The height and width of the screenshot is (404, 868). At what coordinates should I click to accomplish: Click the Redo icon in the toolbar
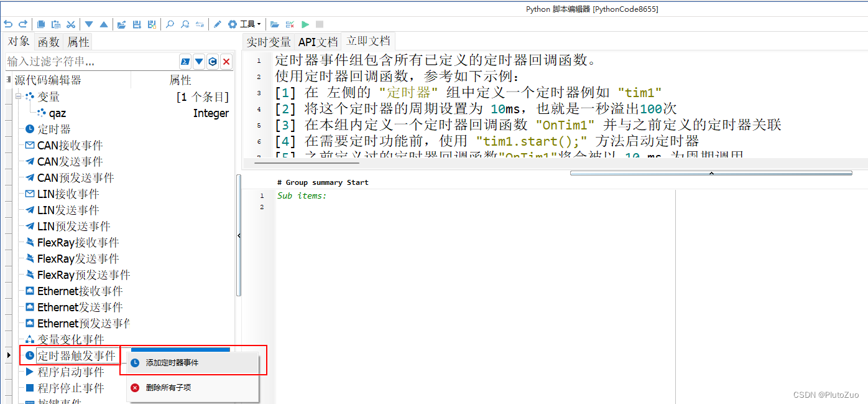pyautogui.click(x=23, y=24)
